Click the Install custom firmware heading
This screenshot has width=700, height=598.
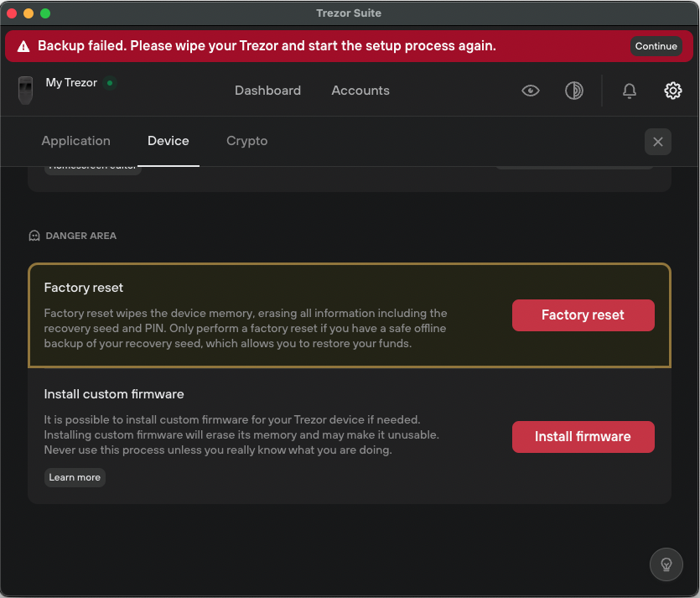click(114, 394)
